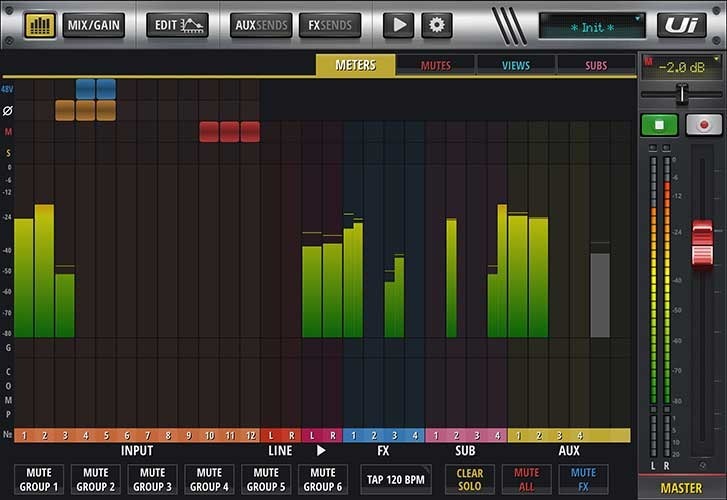
Task: Tap the TAP 120 BPM tempo button
Action: (x=397, y=479)
